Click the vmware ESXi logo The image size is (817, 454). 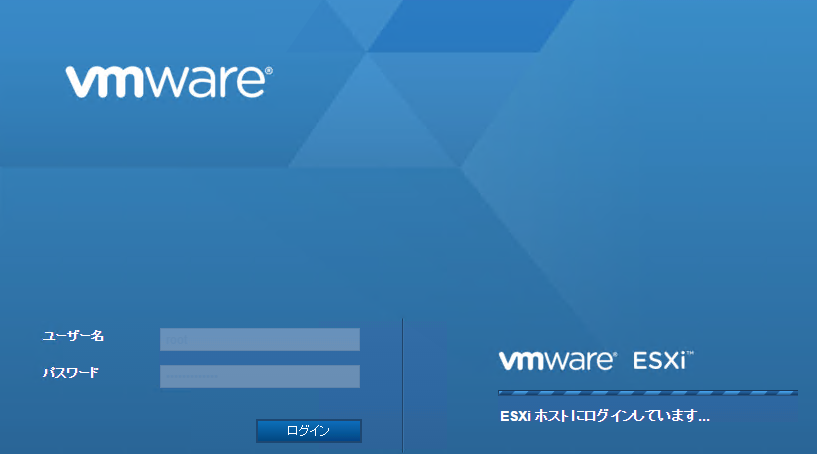[x=596, y=360]
